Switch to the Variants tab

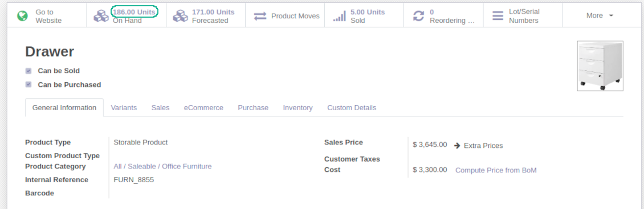124,108
